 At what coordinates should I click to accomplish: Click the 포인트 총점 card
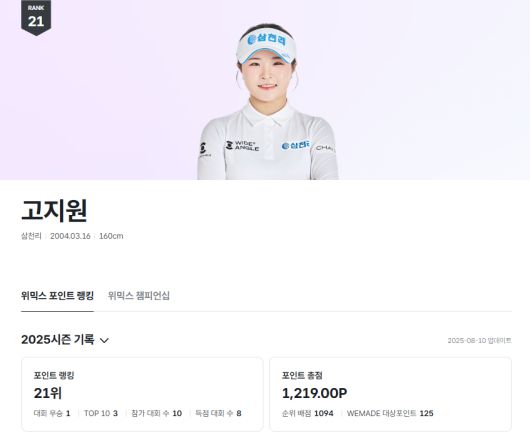point(390,394)
